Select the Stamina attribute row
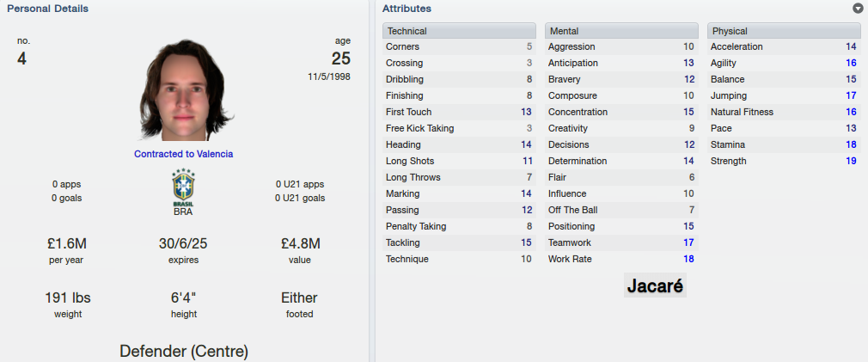This screenshot has width=868, height=362. pos(784,144)
